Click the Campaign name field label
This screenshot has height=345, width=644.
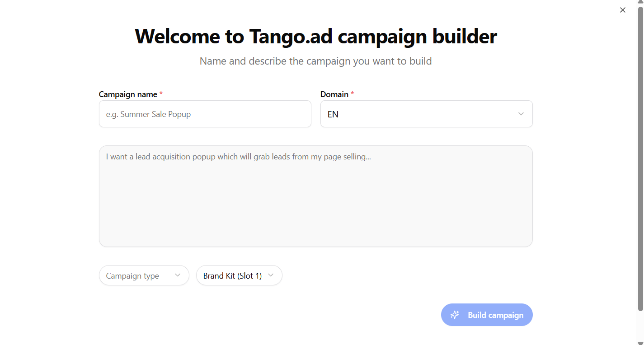coord(128,94)
